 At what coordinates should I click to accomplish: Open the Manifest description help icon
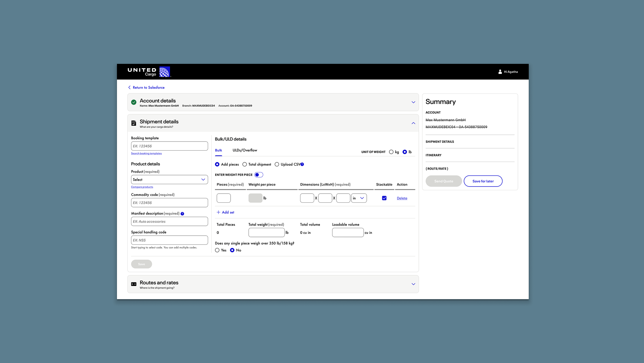coord(182,214)
